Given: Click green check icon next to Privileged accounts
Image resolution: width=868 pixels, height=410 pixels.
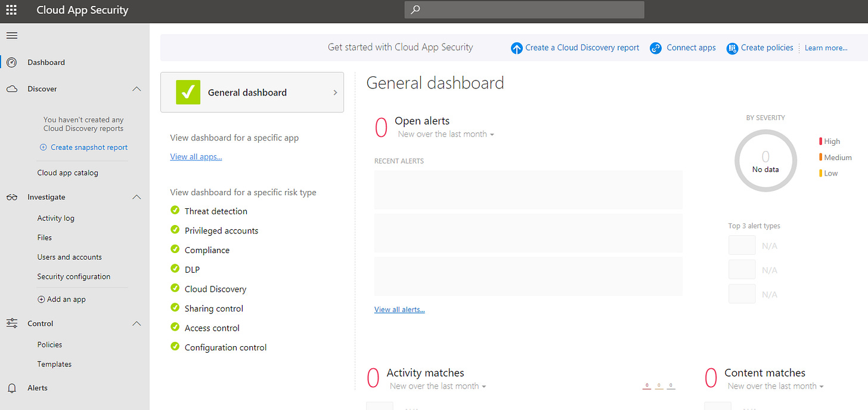Looking at the screenshot, I should (175, 230).
